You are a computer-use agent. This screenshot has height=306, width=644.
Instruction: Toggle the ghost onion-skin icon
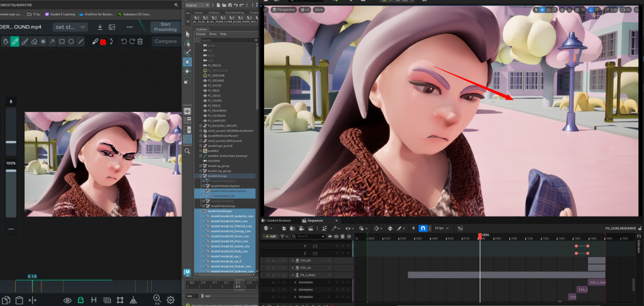[x=80, y=300]
